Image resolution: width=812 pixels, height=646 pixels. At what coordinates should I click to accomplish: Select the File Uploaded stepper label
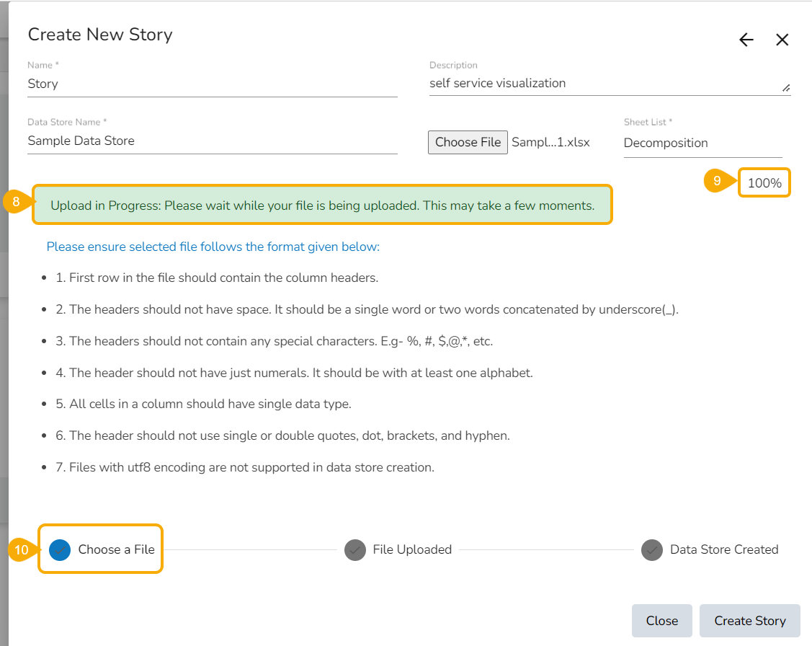[411, 549]
